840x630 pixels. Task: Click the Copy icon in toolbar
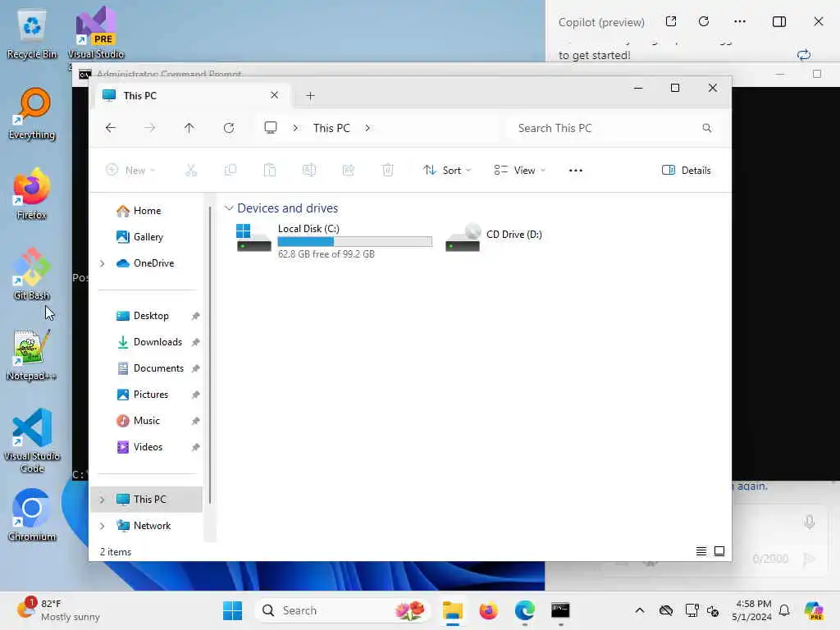click(x=231, y=171)
